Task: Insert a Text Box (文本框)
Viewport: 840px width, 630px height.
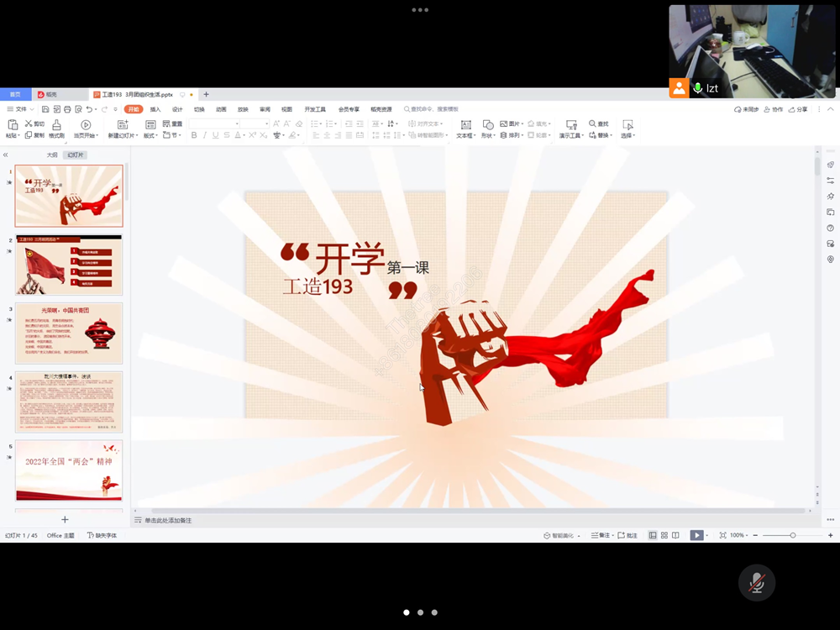Action: pos(465,129)
